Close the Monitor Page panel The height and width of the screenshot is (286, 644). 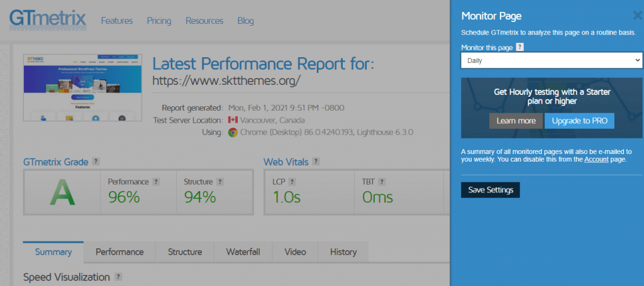point(638,16)
